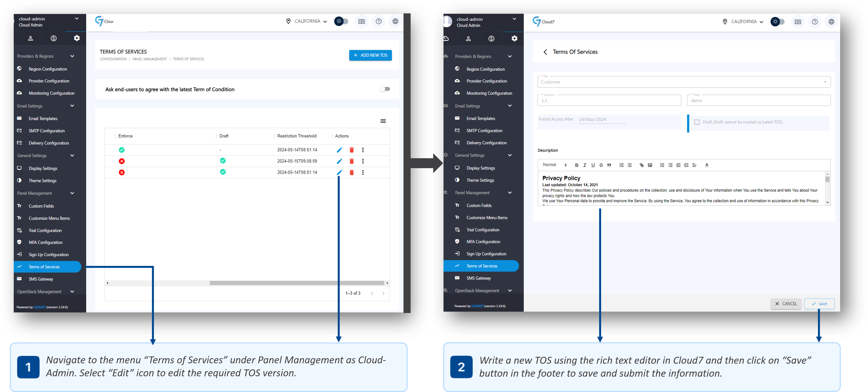Open the text color picker icon
This screenshot has height=392, width=868.
click(x=707, y=165)
